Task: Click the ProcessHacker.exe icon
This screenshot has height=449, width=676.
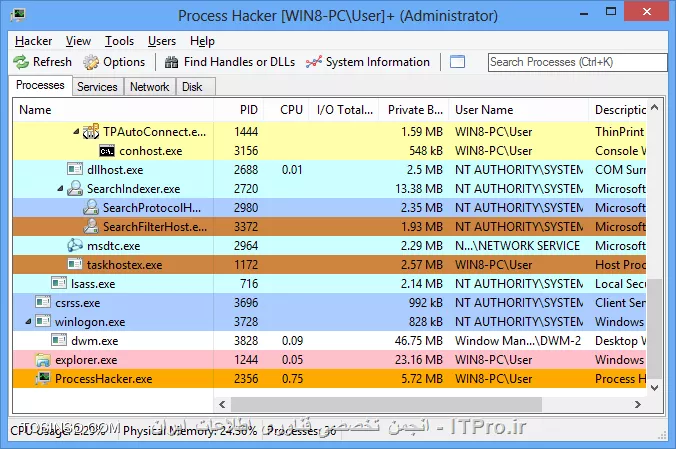Action: tap(43, 378)
